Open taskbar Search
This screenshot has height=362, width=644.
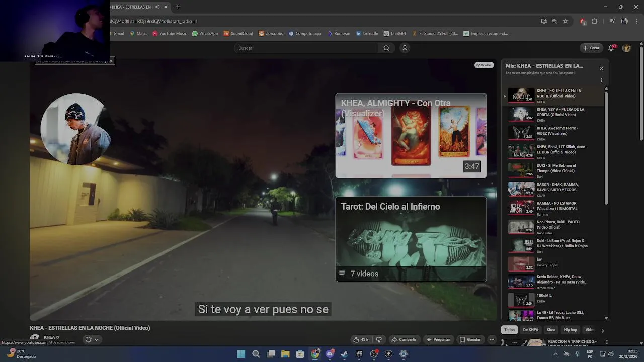256,354
